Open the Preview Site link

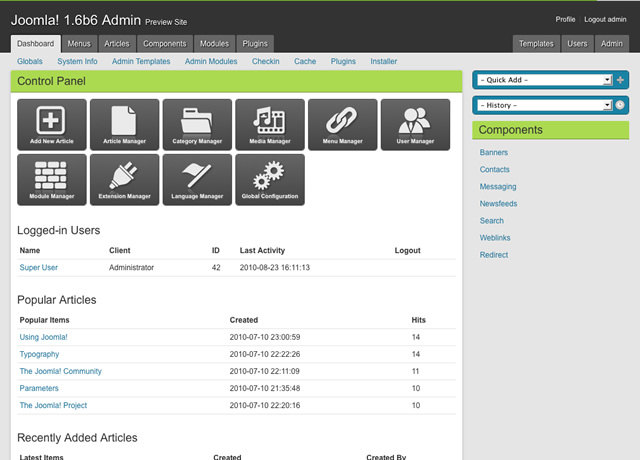[166, 22]
